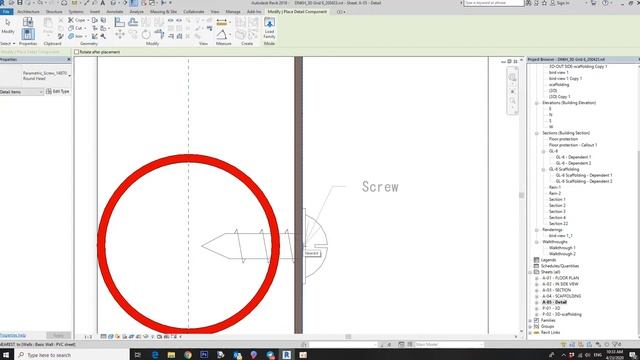Click the 1:1 view scale control
The height and width of the screenshot is (360, 640).
tap(88, 337)
